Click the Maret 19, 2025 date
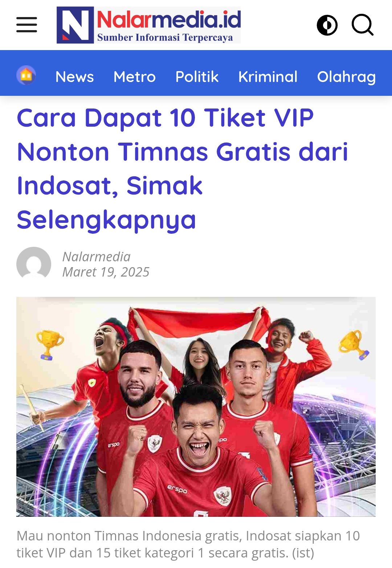Screen dimensions: 392x568 click(106, 272)
